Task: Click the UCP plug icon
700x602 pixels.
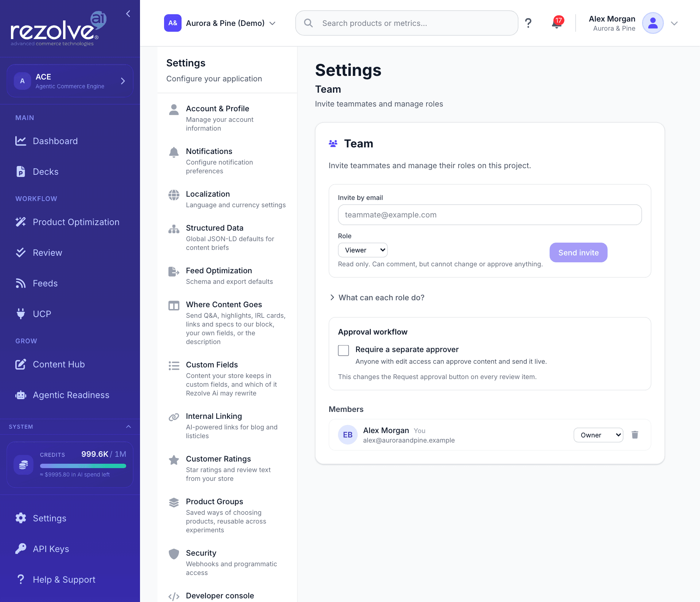Action: [21, 314]
